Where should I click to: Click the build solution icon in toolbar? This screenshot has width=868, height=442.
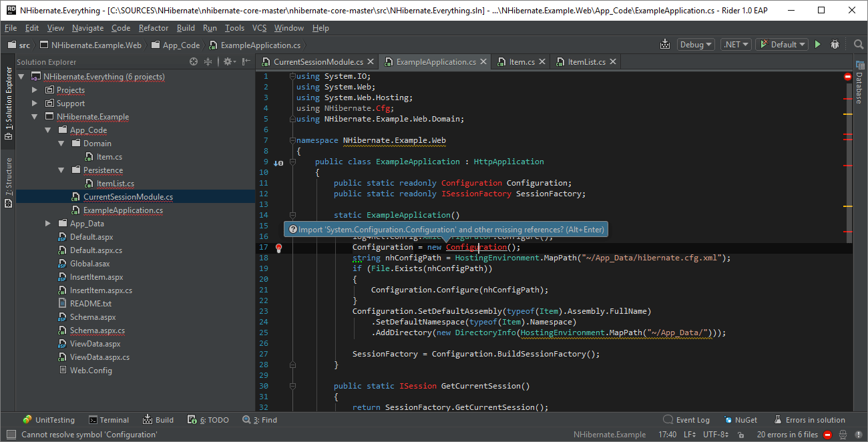664,45
